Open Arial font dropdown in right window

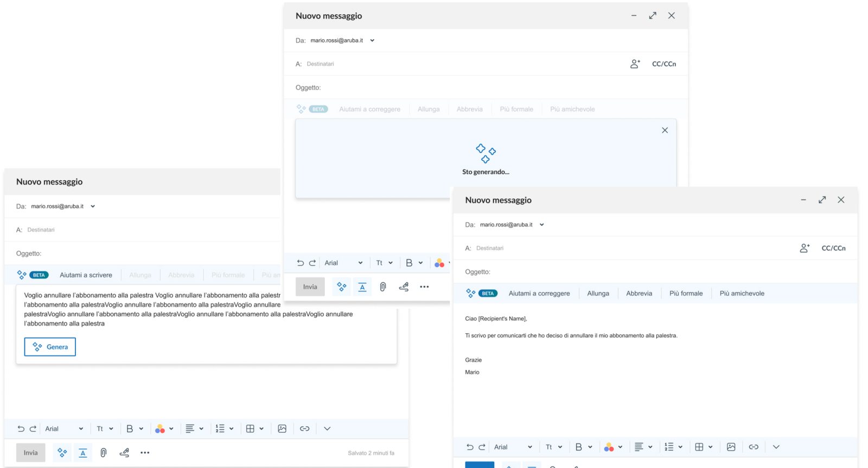pos(513,447)
